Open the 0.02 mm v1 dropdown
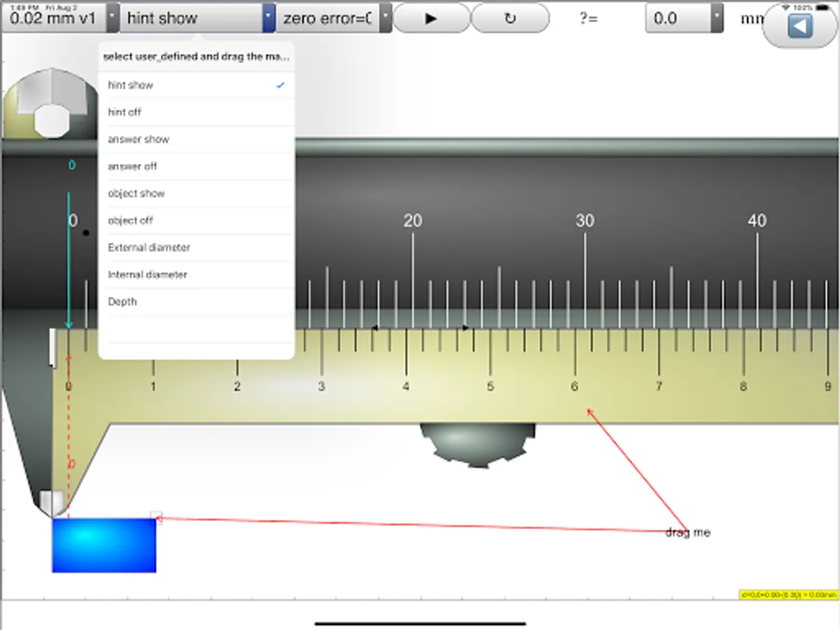This screenshot has height=630, width=840. pos(61,18)
